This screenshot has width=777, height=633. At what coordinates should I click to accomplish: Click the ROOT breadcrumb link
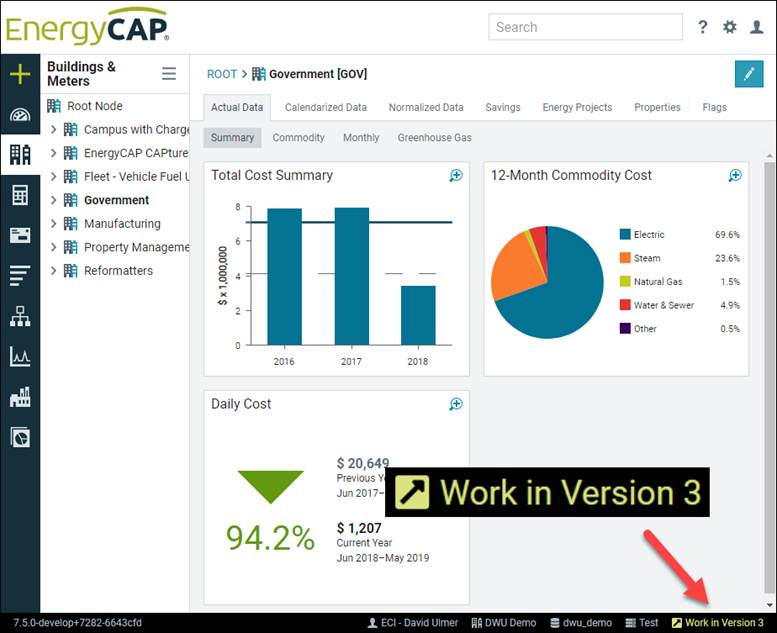[222, 74]
